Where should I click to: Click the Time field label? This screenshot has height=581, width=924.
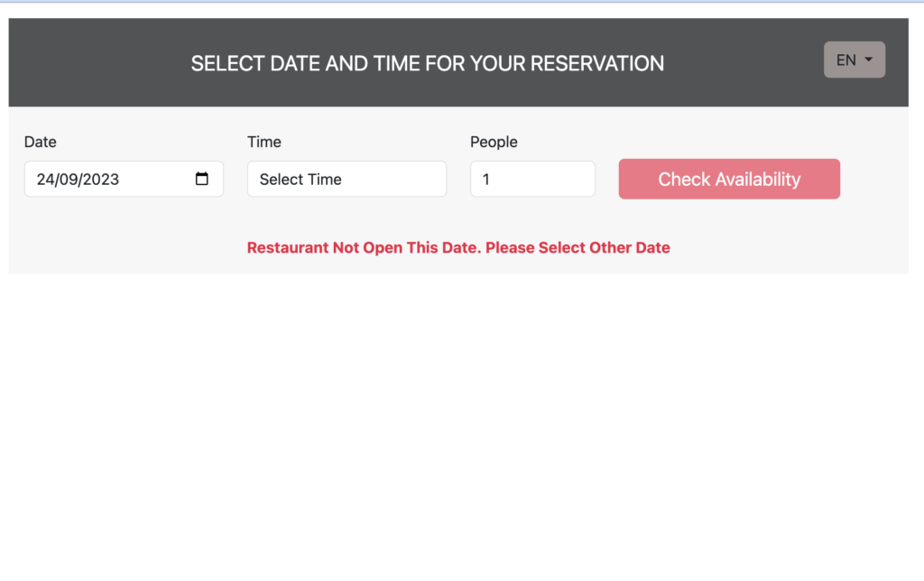264,142
